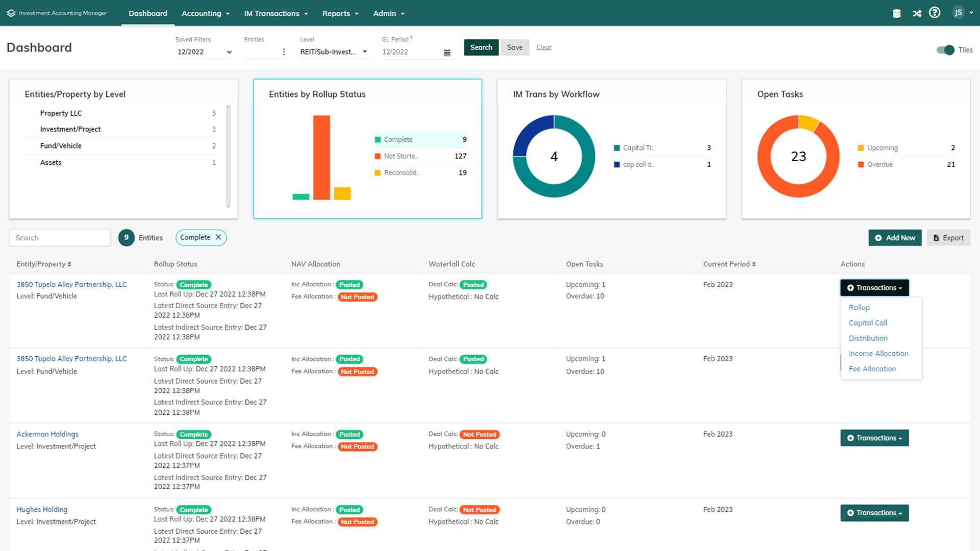The image size is (980, 551).
Task: Click the shuffle arrows icon in the header
Action: [917, 14]
